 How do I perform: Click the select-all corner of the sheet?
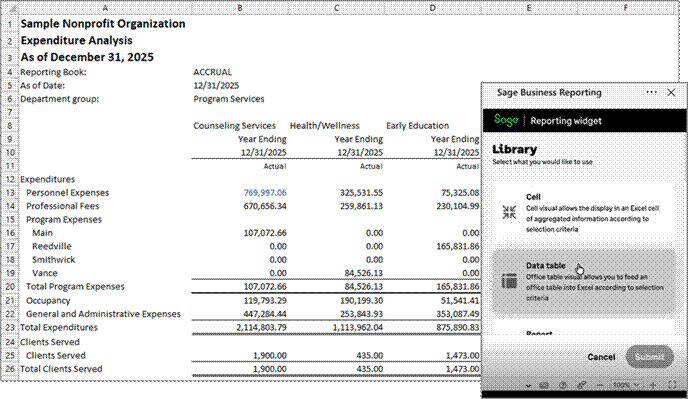click(x=10, y=8)
